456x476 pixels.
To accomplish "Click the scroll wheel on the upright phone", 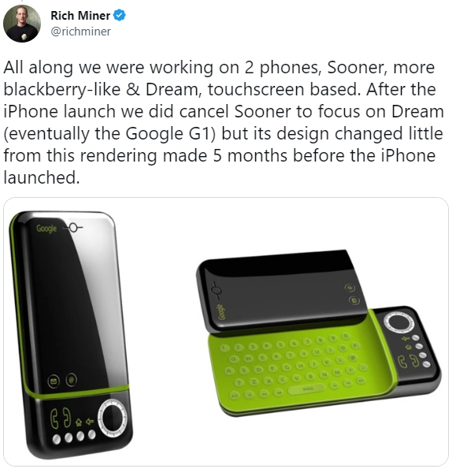I will coord(113,418).
